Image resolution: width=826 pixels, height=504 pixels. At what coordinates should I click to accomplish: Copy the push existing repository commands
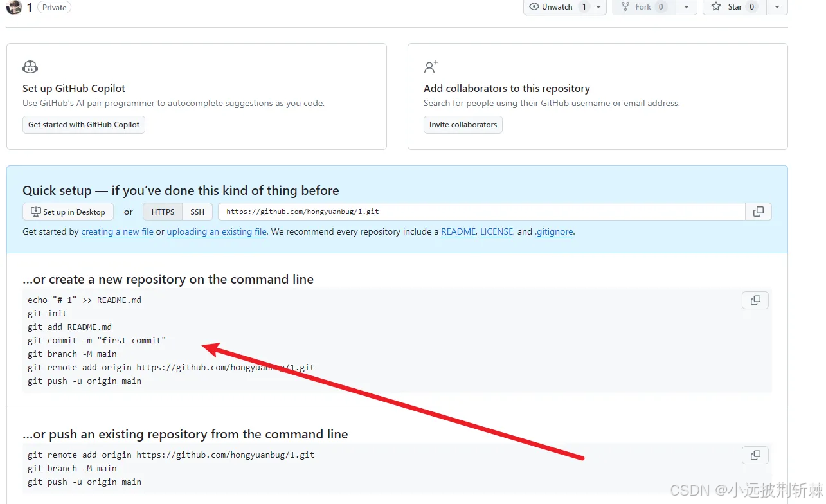click(755, 455)
